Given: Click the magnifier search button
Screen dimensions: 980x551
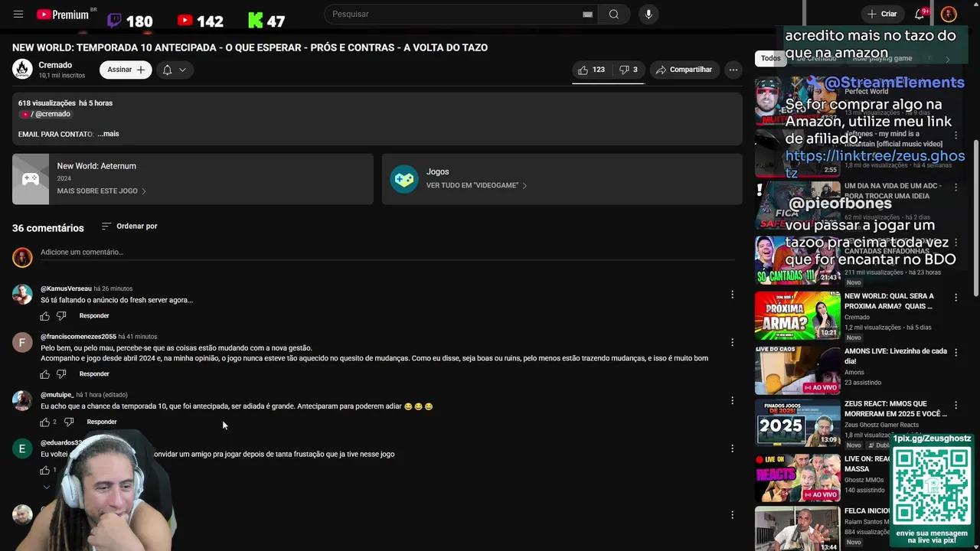Looking at the screenshot, I should click(614, 15).
